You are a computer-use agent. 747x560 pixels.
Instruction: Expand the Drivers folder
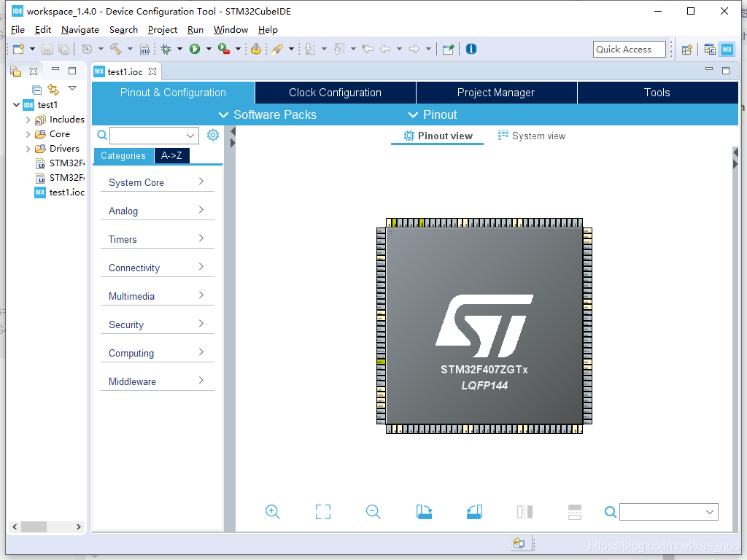[x=28, y=149]
